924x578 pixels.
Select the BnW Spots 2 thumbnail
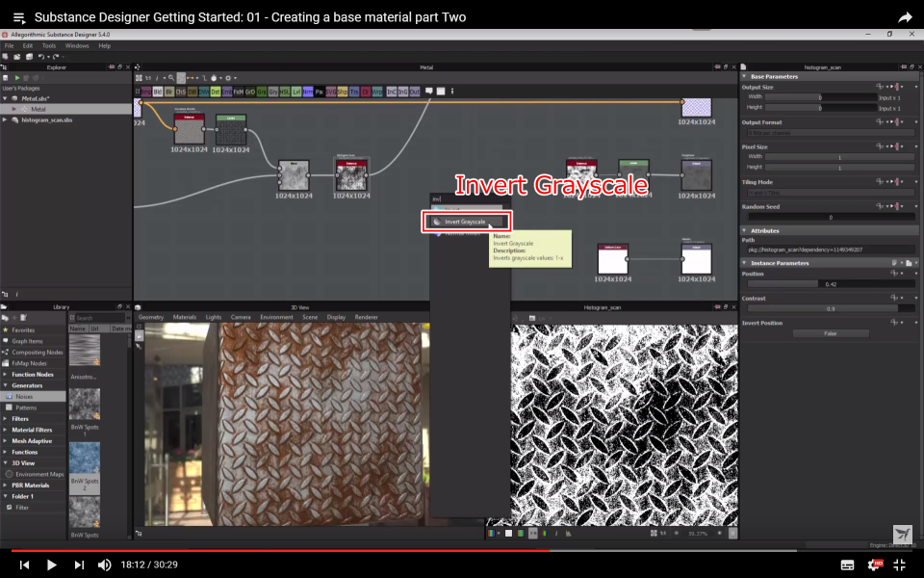85,458
